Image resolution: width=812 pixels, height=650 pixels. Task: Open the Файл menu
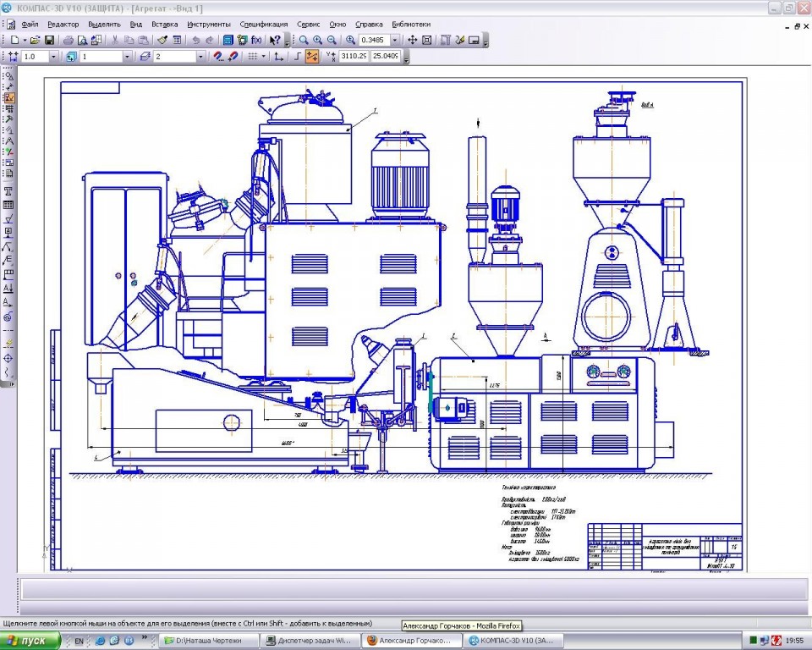(30, 25)
